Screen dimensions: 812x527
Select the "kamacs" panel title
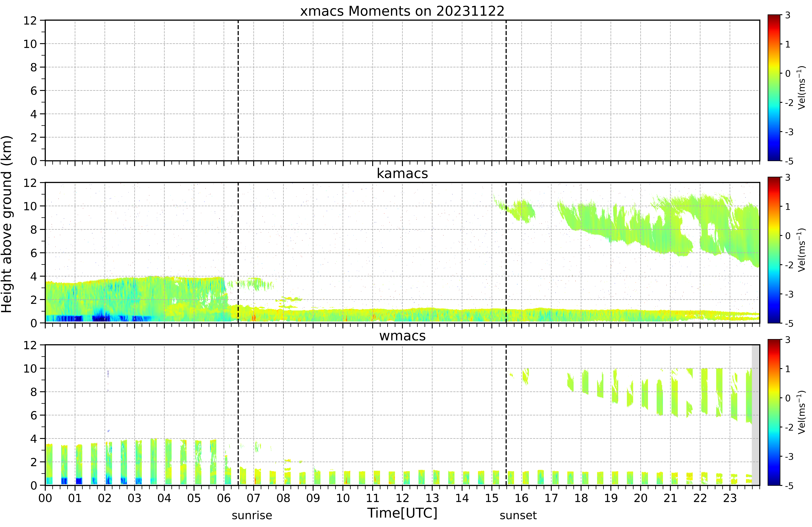click(x=402, y=173)
